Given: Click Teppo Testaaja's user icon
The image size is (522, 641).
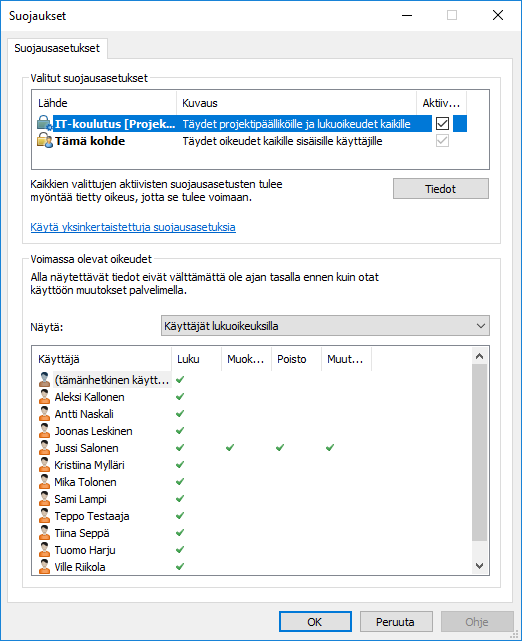Looking at the screenshot, I should click(x=44, y=515).
